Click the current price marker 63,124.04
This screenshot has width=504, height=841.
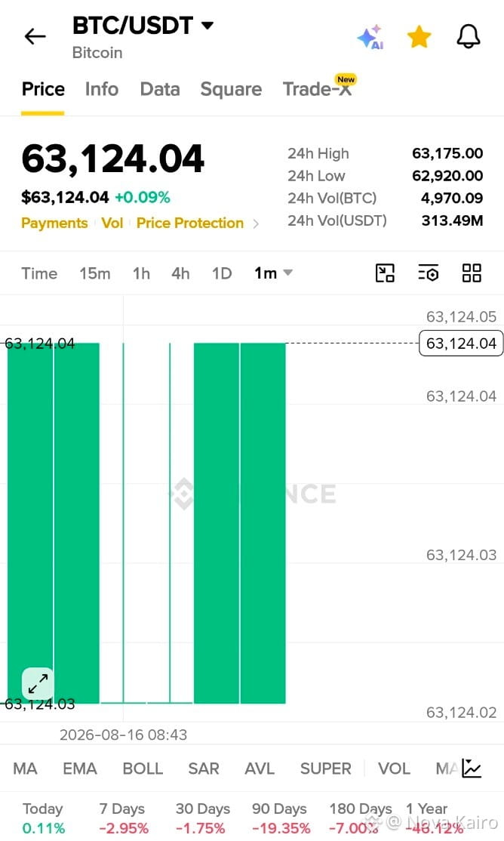(x=461, y=343)
